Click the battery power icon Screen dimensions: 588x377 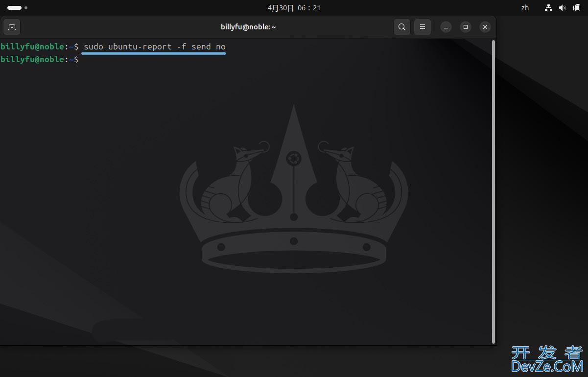tap(577, 8)
